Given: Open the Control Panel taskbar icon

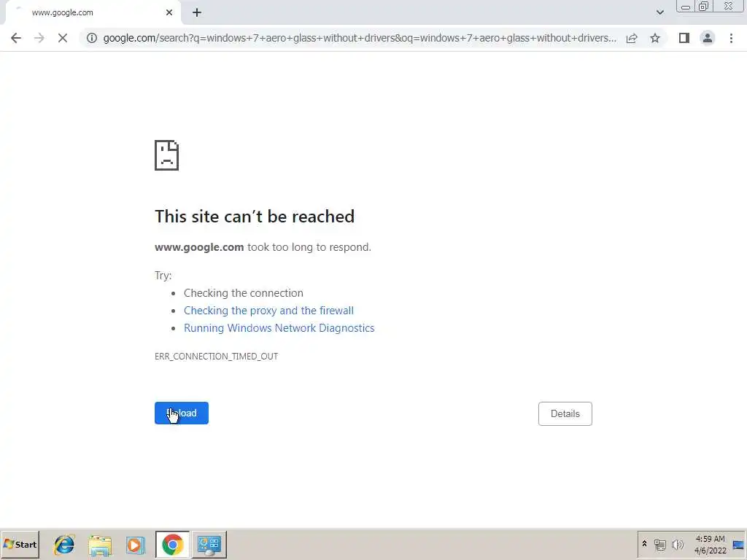Looking at the screenshot, I should [209, 545].
